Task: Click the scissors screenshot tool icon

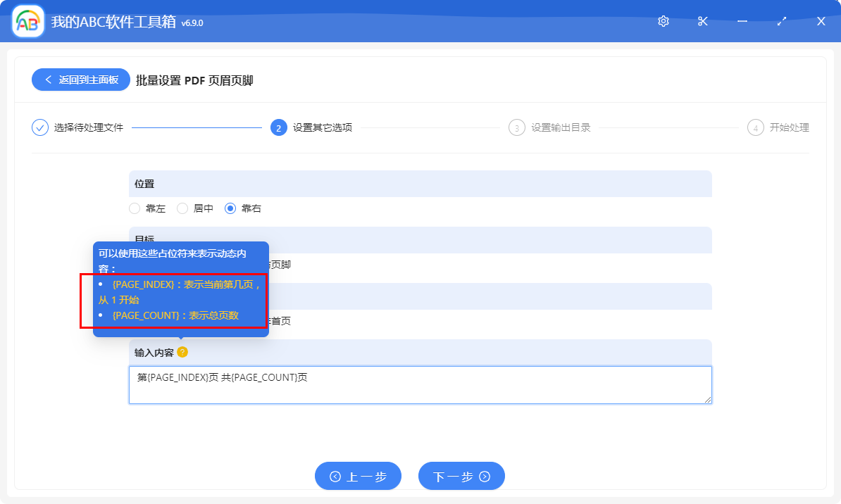Action: click(702, 21)
